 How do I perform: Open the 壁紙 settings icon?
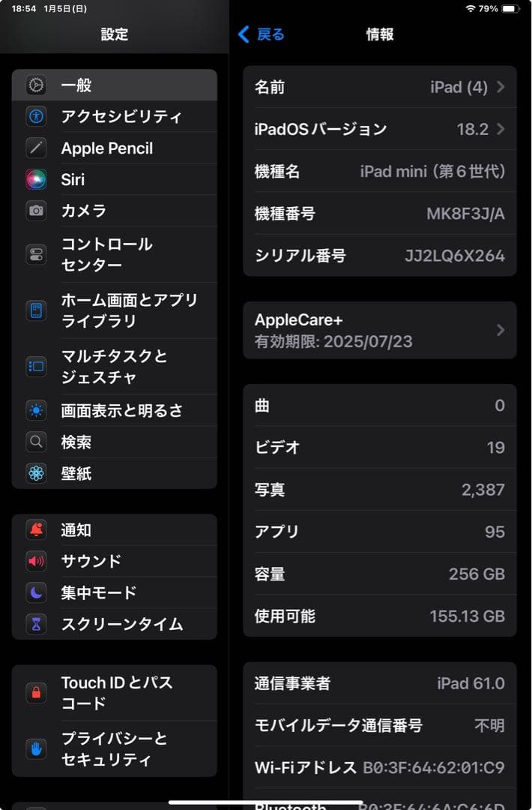[x=37, y=473]
